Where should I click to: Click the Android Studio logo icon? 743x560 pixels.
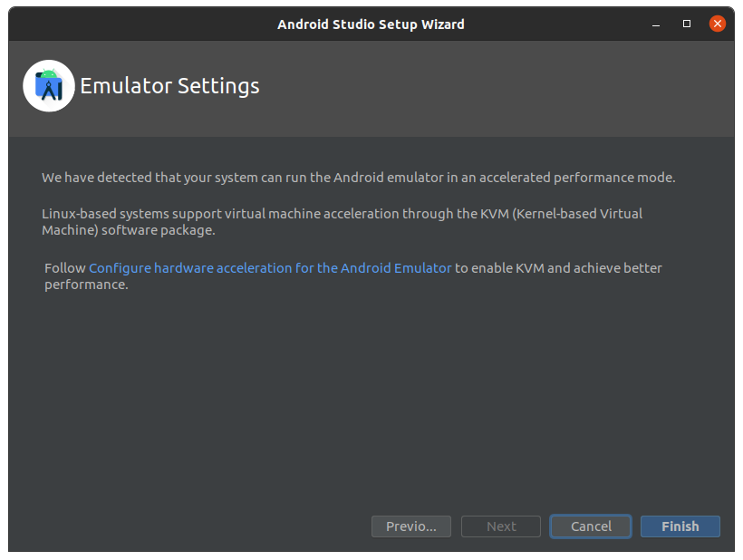pyautogui.click(x=49, y=86)
